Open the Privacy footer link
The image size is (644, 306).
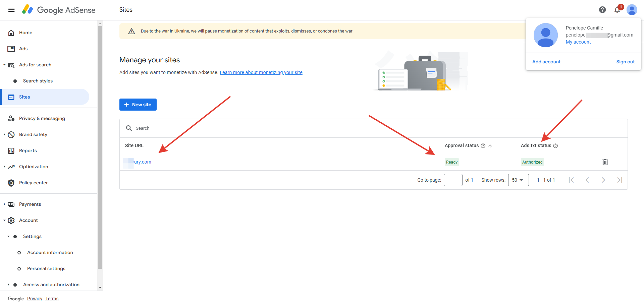35,299
